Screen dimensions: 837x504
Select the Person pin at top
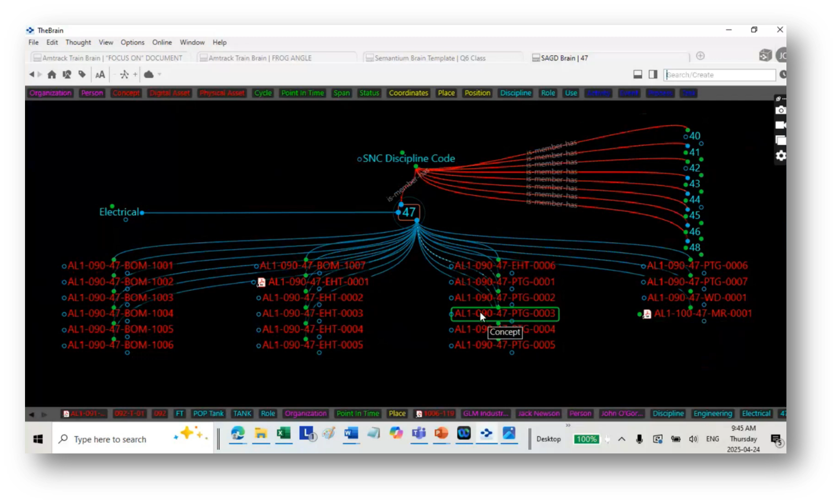pos(92,93)
